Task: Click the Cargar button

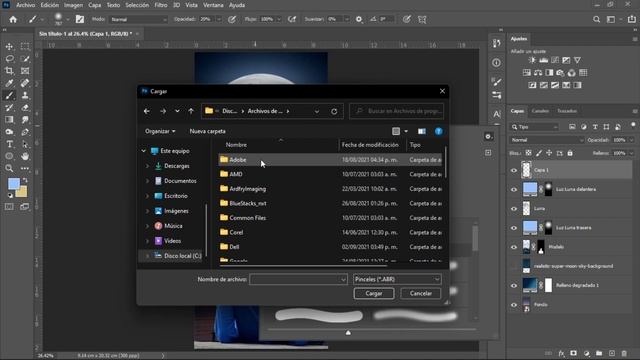Action: 373,293
